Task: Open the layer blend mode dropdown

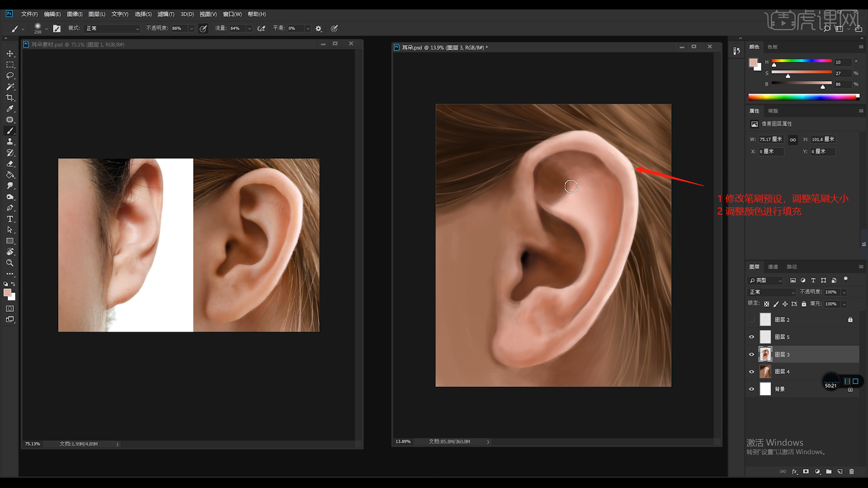Action: 772,292
